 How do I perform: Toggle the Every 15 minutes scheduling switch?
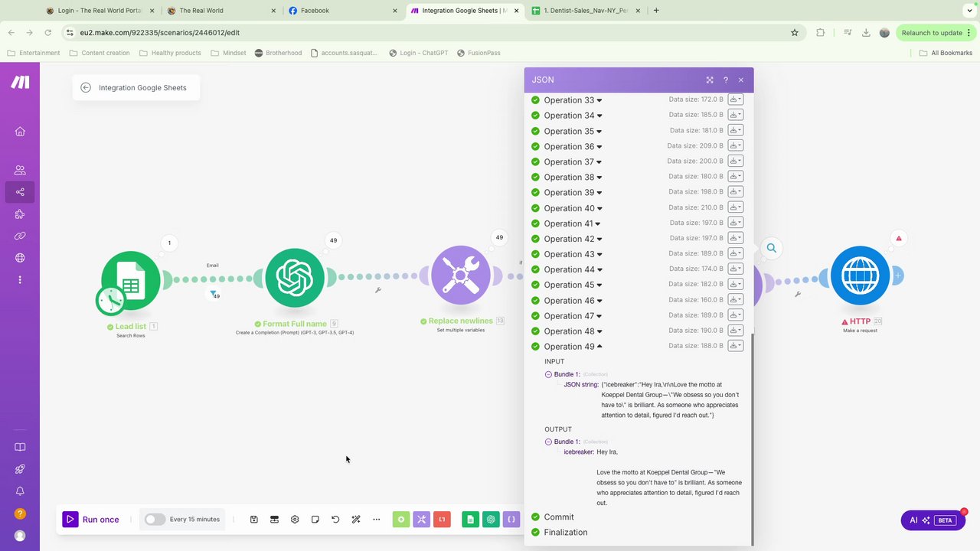click(155, 520)
